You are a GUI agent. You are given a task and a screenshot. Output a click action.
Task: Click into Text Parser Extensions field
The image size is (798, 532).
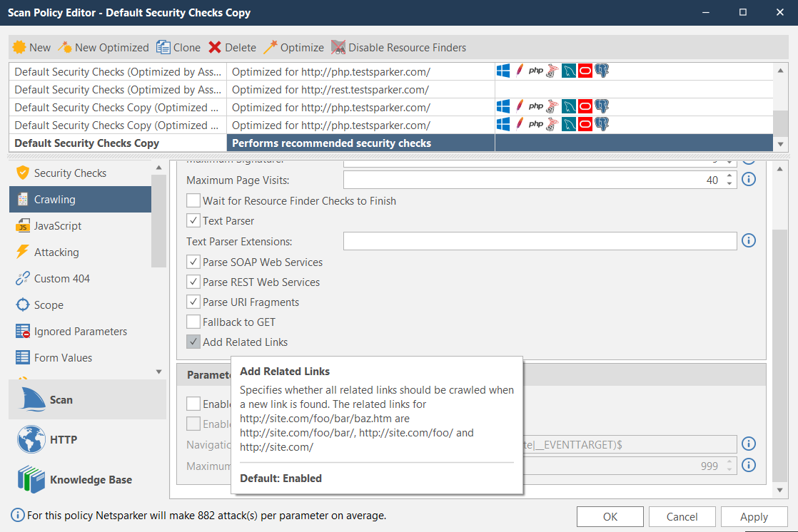[540, 242]
